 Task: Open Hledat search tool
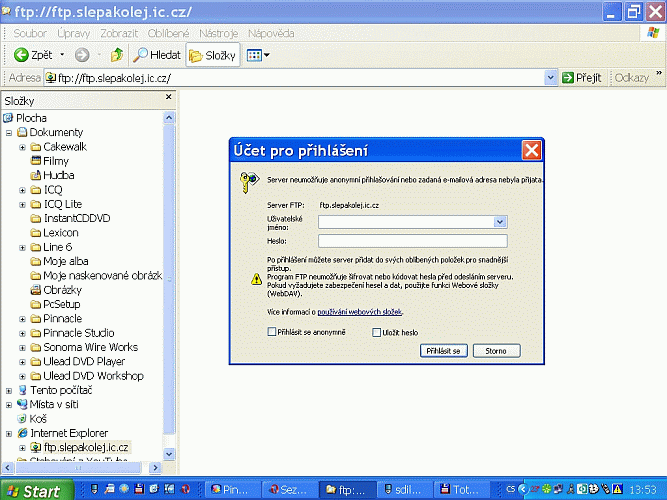[157, 55]
